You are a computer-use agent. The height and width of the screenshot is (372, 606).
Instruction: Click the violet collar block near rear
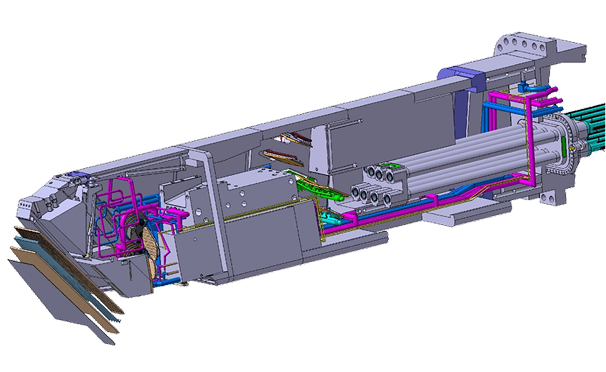[462, 80]
